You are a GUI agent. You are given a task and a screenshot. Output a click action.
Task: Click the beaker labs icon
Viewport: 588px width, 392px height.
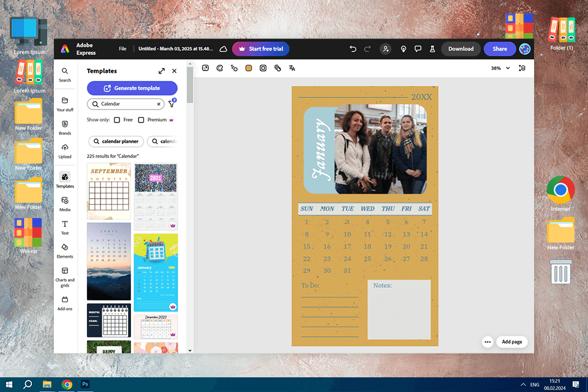coord(432,49)
